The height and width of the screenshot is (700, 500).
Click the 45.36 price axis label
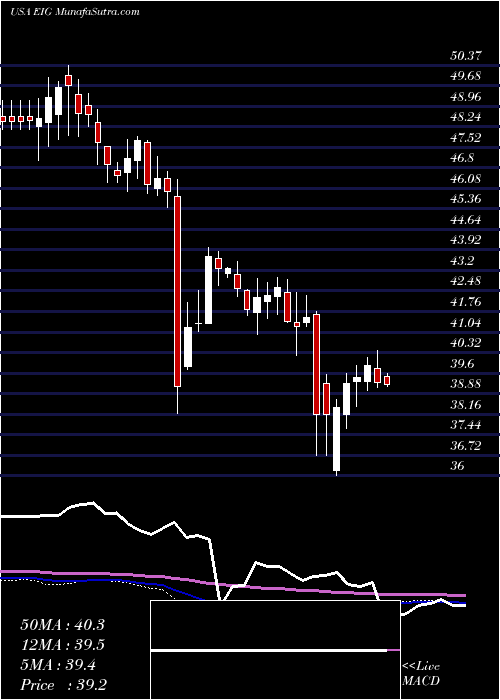pos(465,199)
